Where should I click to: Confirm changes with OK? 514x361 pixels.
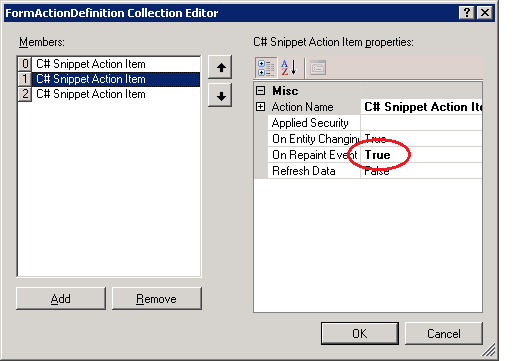click(x=360, y=333)
